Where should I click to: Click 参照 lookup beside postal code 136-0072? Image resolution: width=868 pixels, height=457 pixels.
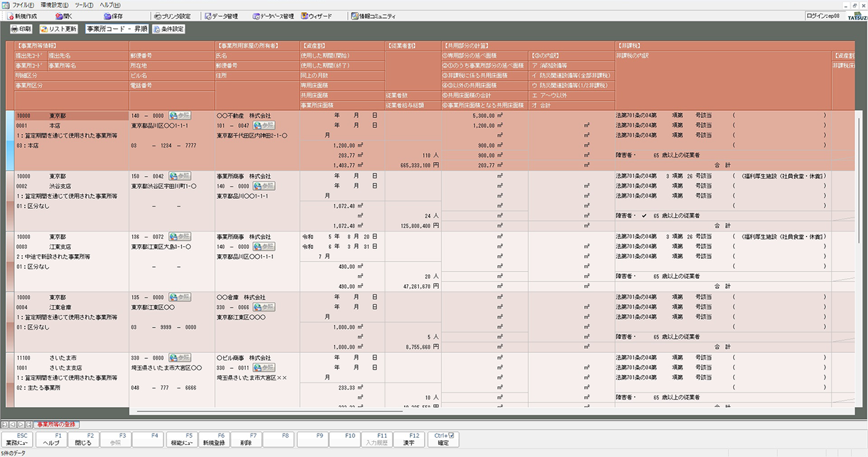tap(180, 237)
